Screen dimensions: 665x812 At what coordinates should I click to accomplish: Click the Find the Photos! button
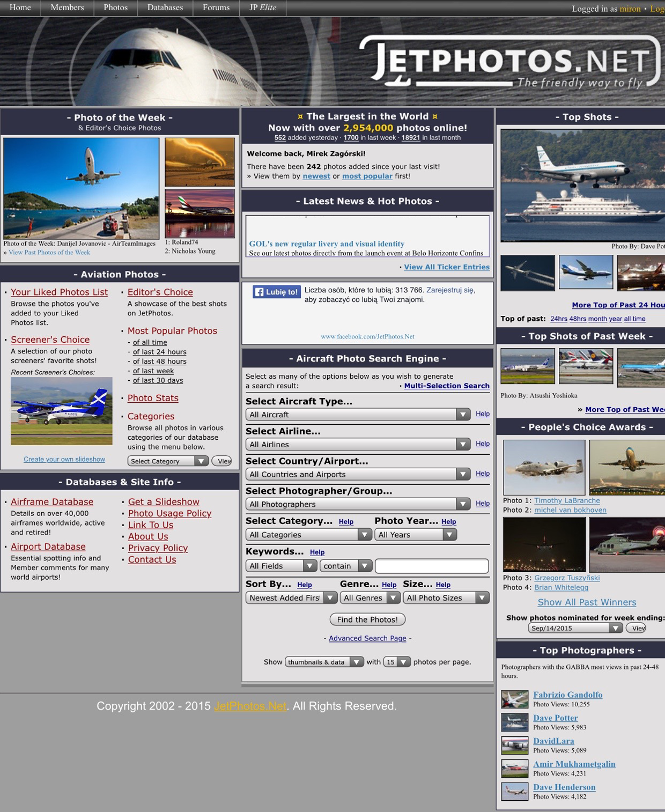[x=367, y=619]
